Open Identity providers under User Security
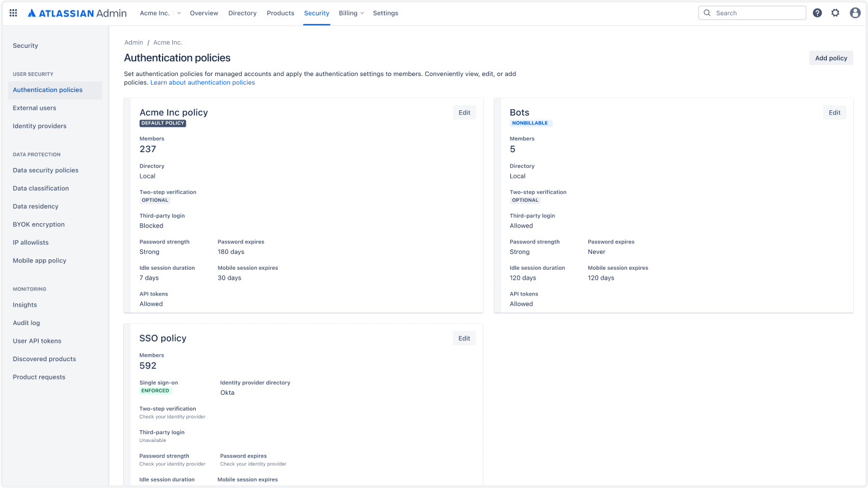This screenshot has width=868, height=488. 39,126
